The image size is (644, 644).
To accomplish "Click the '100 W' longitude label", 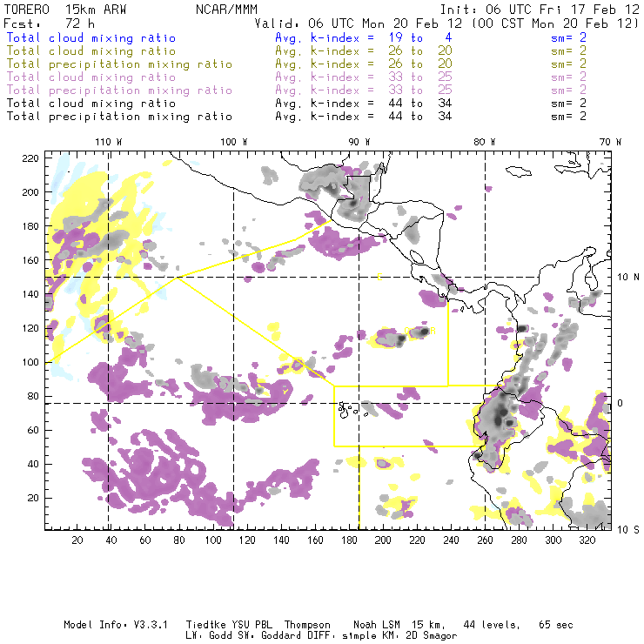I will (x=234, y=142).
